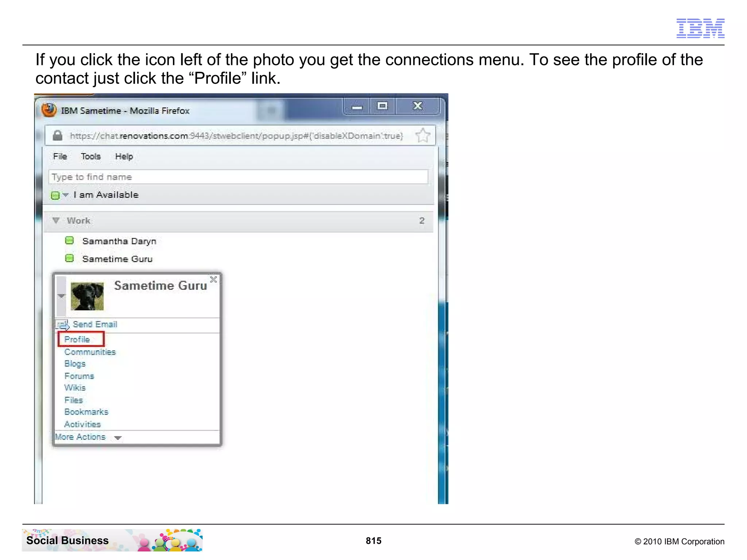Open the availability status dropdown arrow
The width and height of the screenshot is (747, 560).
click(66, 195)
